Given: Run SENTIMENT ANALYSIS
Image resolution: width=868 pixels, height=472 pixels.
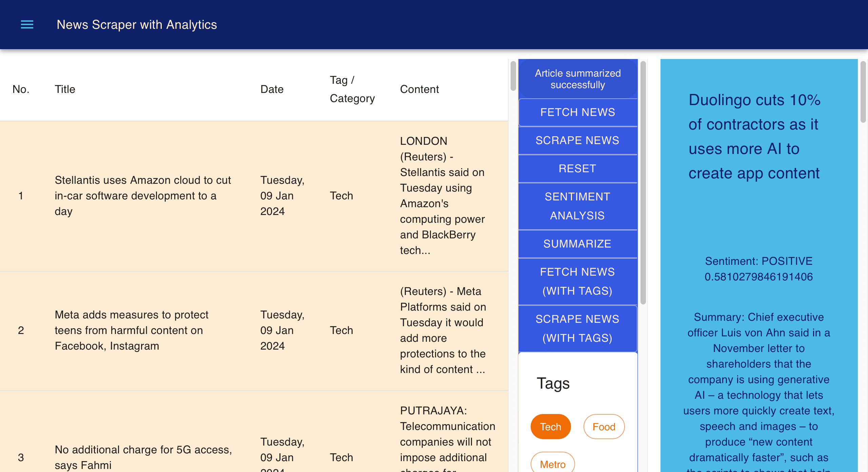Looking at the screenshot, I should 577,206.
